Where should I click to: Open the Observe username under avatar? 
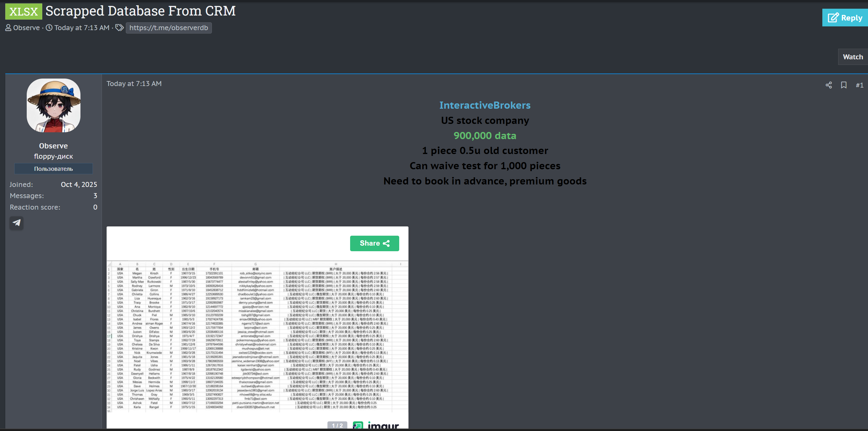(53, 146)
